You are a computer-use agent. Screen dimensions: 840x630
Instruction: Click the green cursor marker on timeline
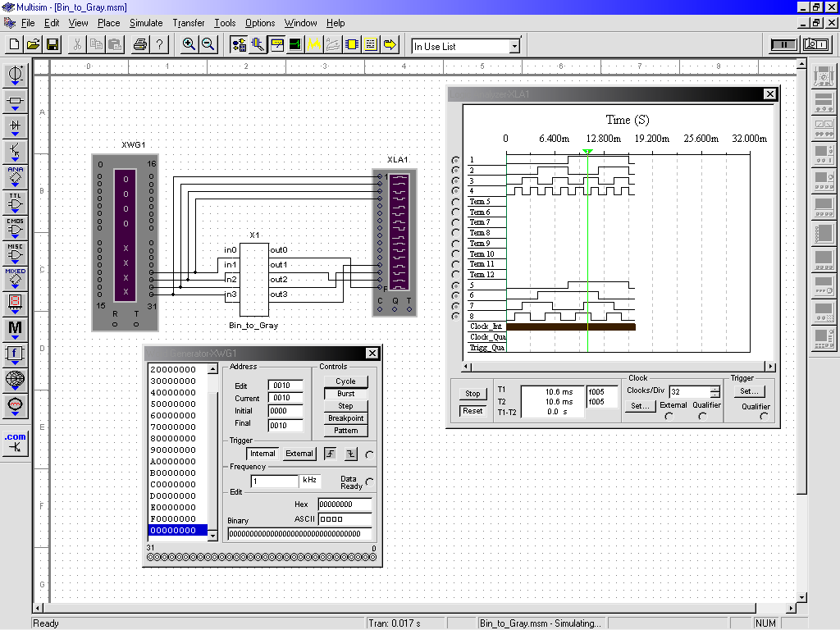[x=587, y=152]
